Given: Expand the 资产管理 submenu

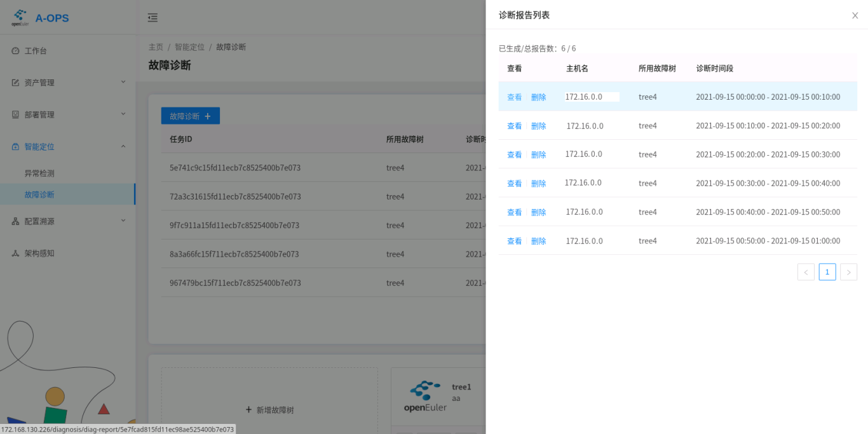Looking at the screenshot, I should coord(123,82).
